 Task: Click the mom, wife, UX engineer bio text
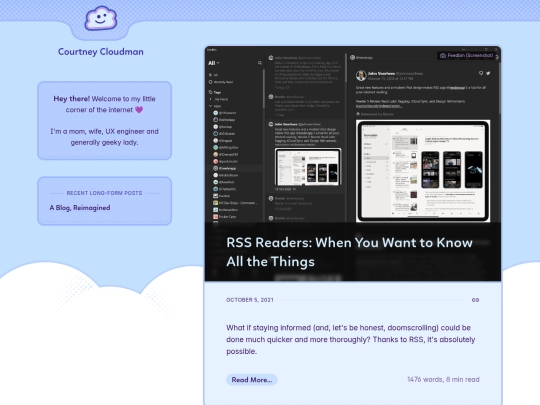[x=104, y=137]
